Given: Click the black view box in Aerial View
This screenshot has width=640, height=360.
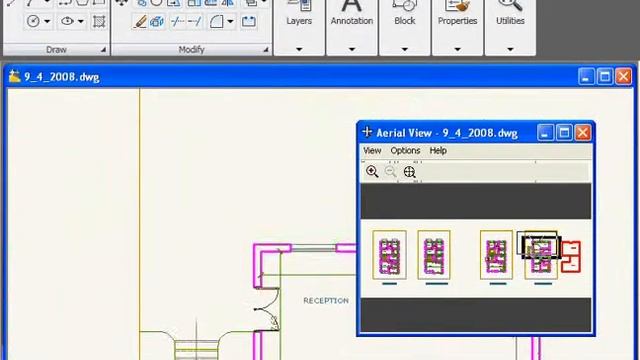Looking at the screenshot, I should 541,247.
